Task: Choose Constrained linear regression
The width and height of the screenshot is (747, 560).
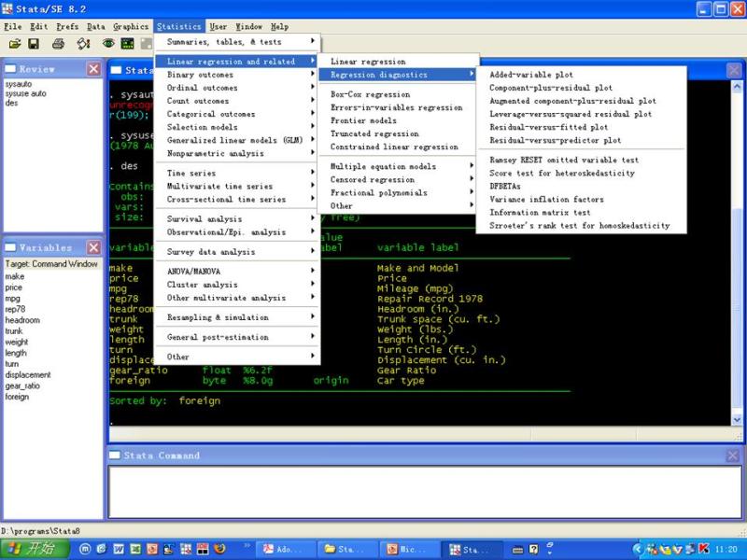Action: point(399,147)
